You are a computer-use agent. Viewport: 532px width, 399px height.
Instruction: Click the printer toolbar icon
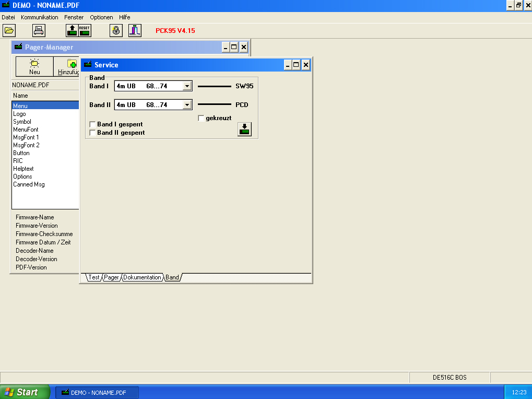click(39, 30)
